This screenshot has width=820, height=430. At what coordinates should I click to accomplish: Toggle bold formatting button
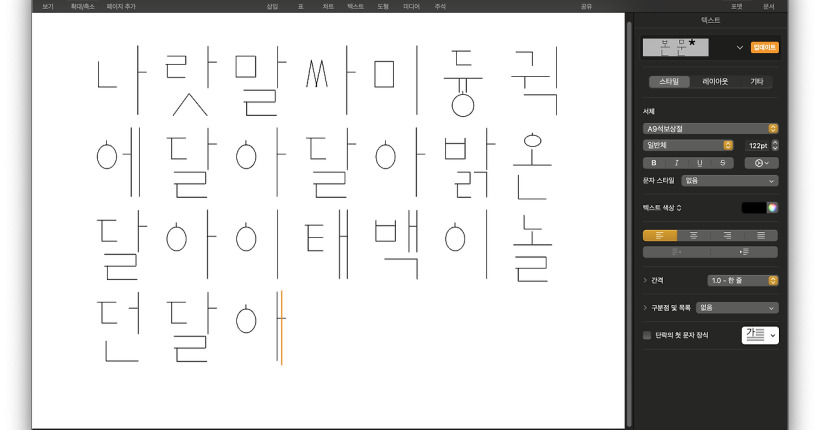[x=654, y=162]
